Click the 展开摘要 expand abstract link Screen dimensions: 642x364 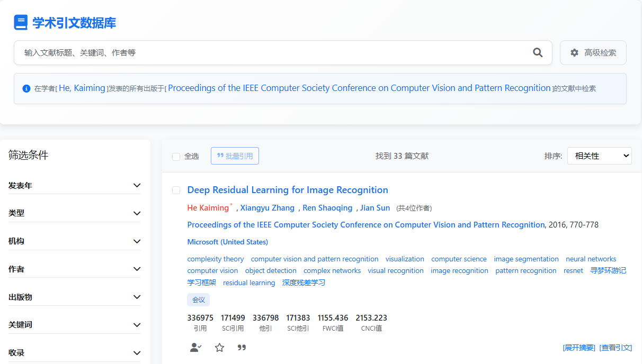[578, 348]
